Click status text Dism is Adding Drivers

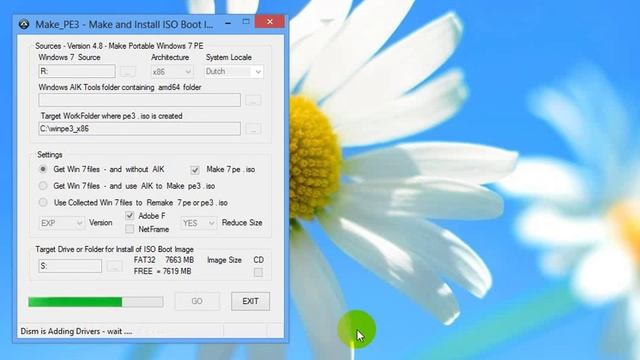[76, 331]
